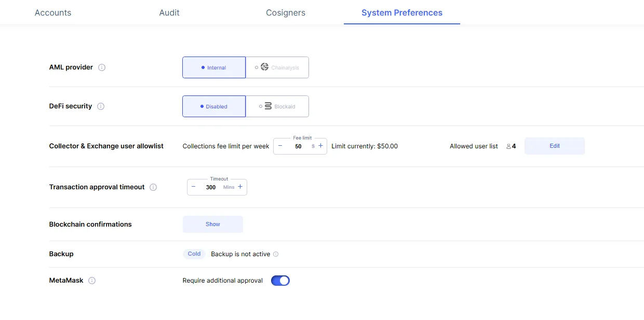Click the 'Limit currently: $50.00' text
The height and width of the screenshot is (320, 644).
pos(365,146)
